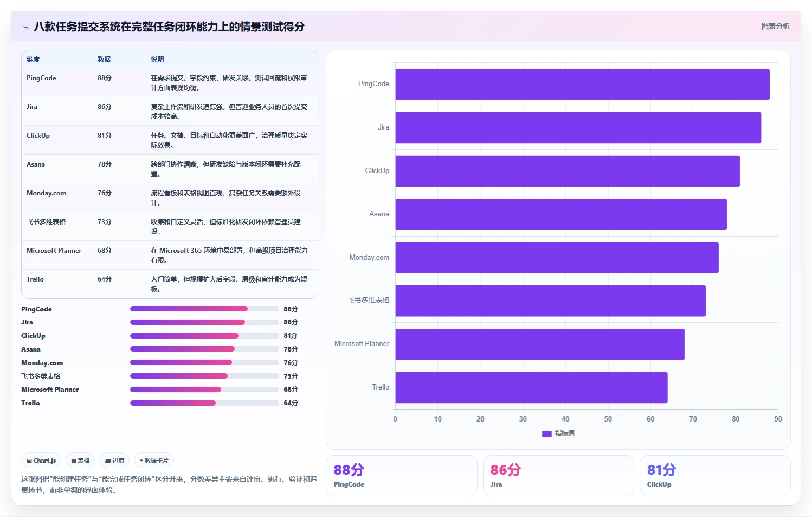Click the Microsoft Planner y-axis label
This screenshot has height=517, width=812.
[x=362, y=344]
